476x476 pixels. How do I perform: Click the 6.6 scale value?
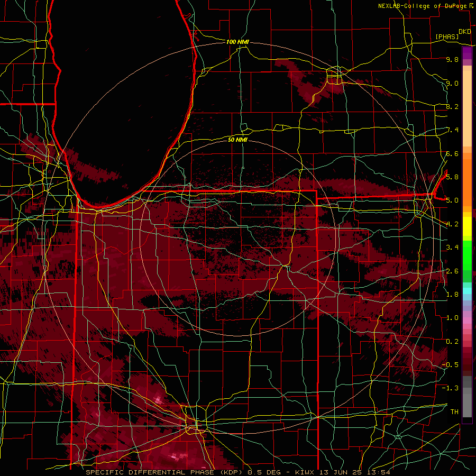tap(452, 153)
